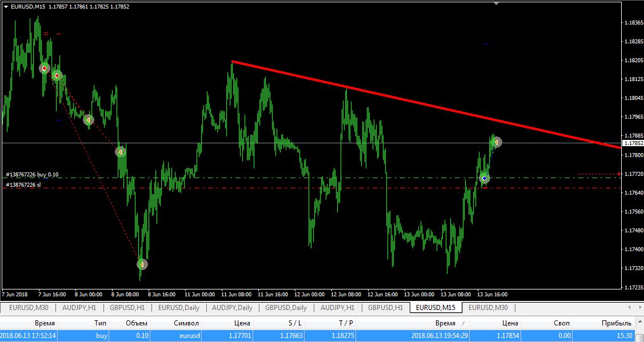The height and width of the screenshot is (342, 644).
Task: Click the stop loss value 1.17663
Action: pyautogui.click(x=291, y=335)
